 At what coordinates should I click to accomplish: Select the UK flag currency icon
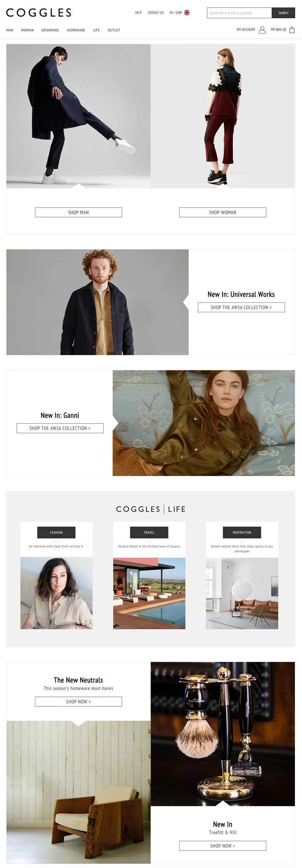click(187, 13)
